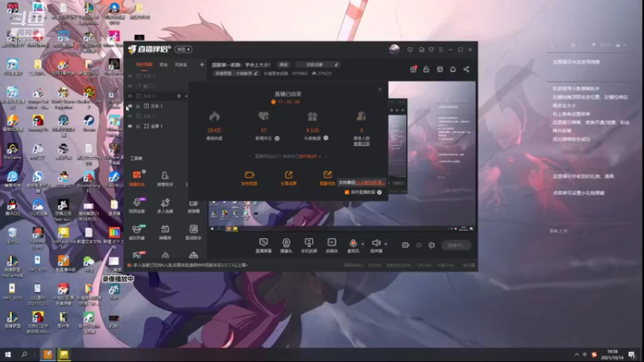The image size is (644, 362).
Task: Select the second scene tab
Action: (x=163, y=64)
